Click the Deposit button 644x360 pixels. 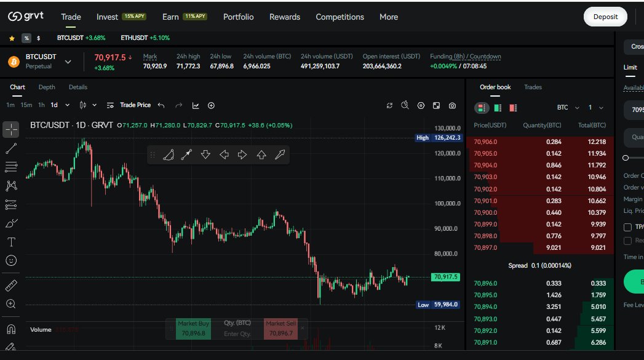click(605, 17)
